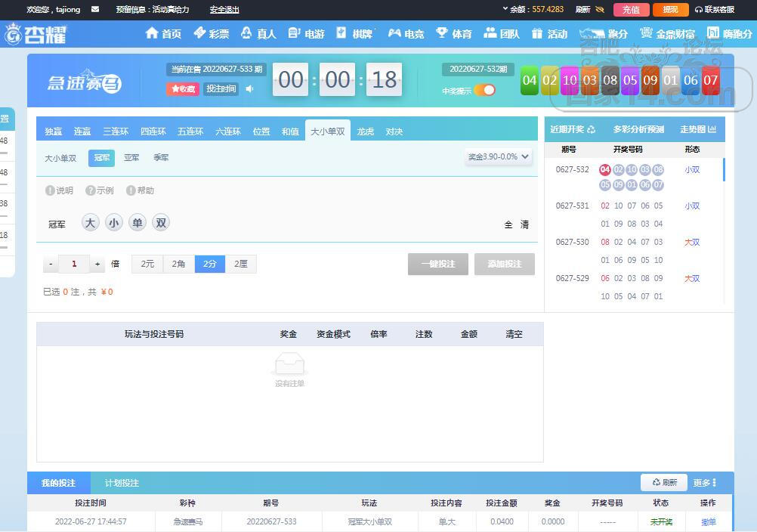Switch to the 龙虎 play tab
Viewport: 757px width, 532px height.
click(366, 131)
